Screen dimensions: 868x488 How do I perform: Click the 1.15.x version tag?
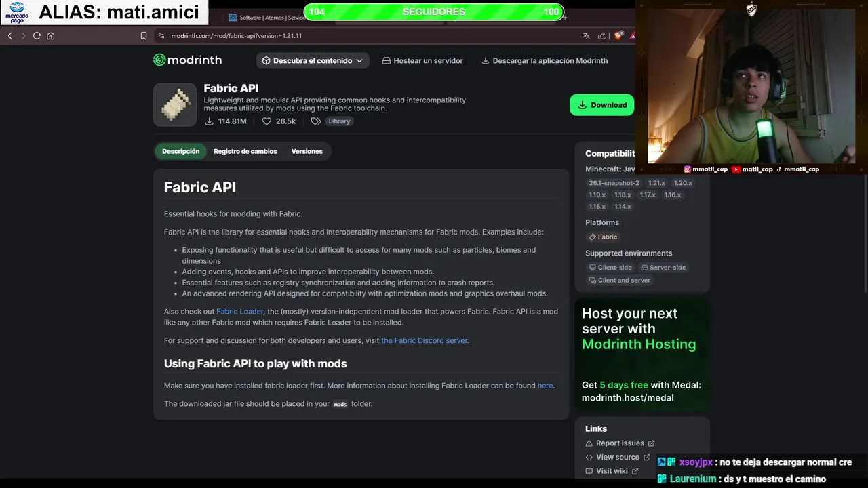(597, 207)
